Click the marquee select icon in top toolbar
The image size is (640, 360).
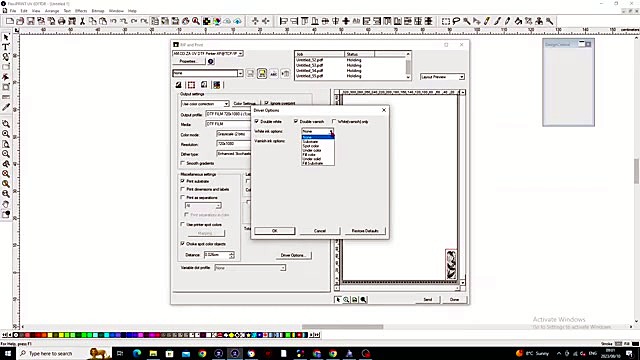[446, 21]
